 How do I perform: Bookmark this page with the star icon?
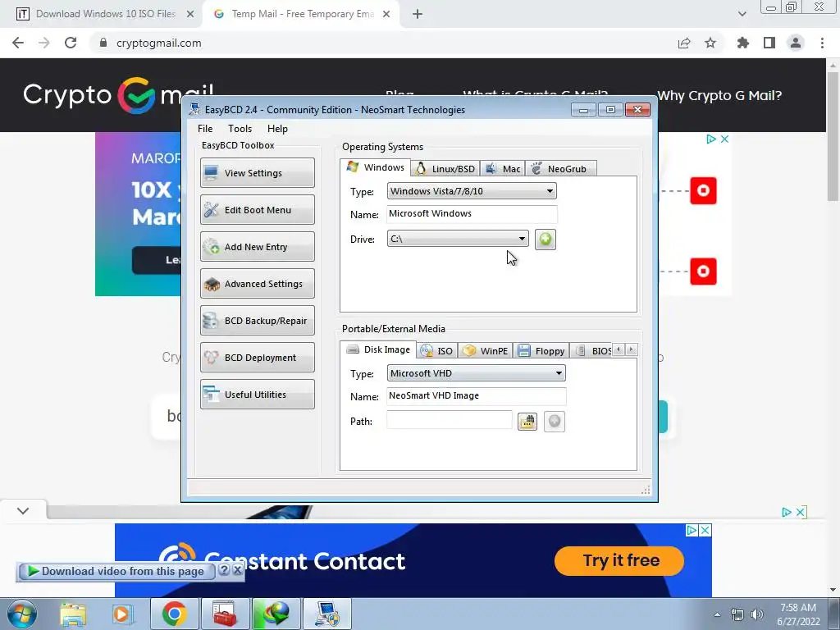pyautogui.click(x=710, y=43)
